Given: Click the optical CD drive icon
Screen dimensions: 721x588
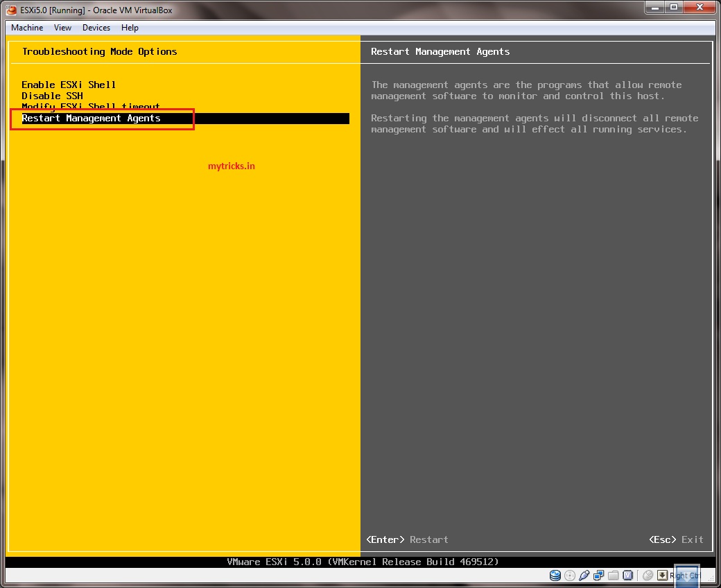Looking at the screenshot, I should [570, 575].
